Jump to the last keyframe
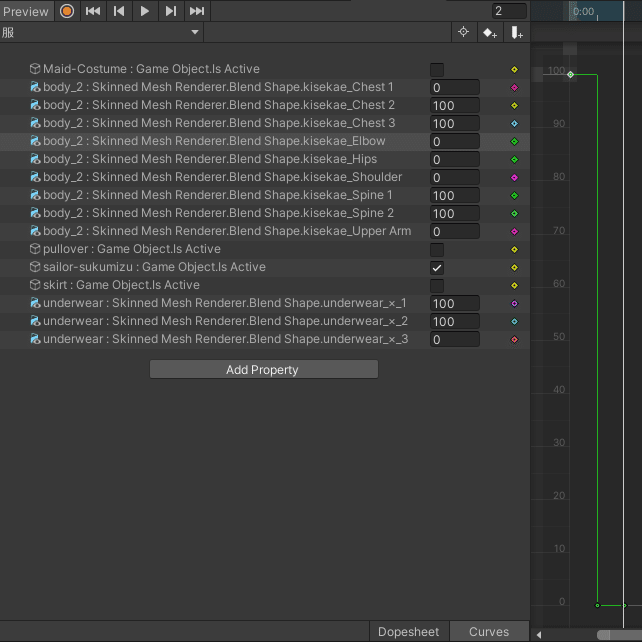Viewport: 642px width, 642px height. (x=197, y=11)
